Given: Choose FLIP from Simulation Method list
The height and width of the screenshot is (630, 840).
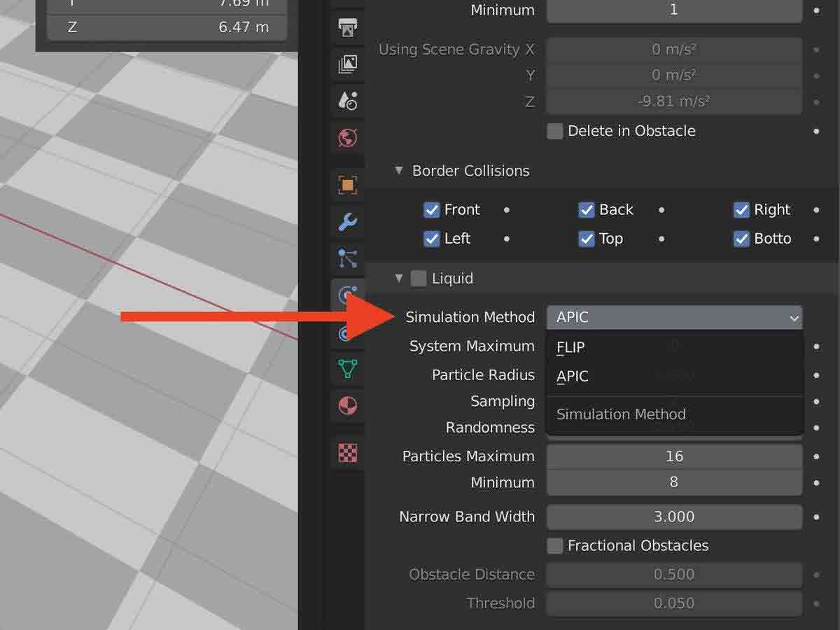Looking at the screenshot, I should tap(674, 347).
